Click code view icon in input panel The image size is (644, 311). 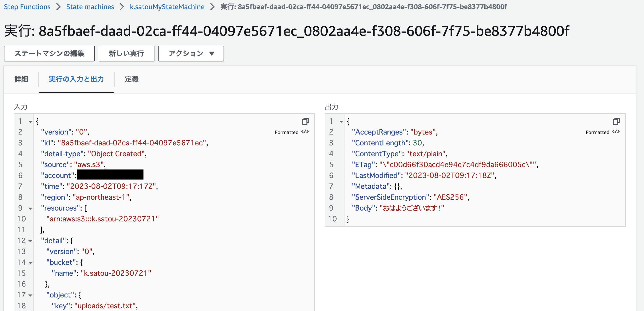tap(305, 132)
